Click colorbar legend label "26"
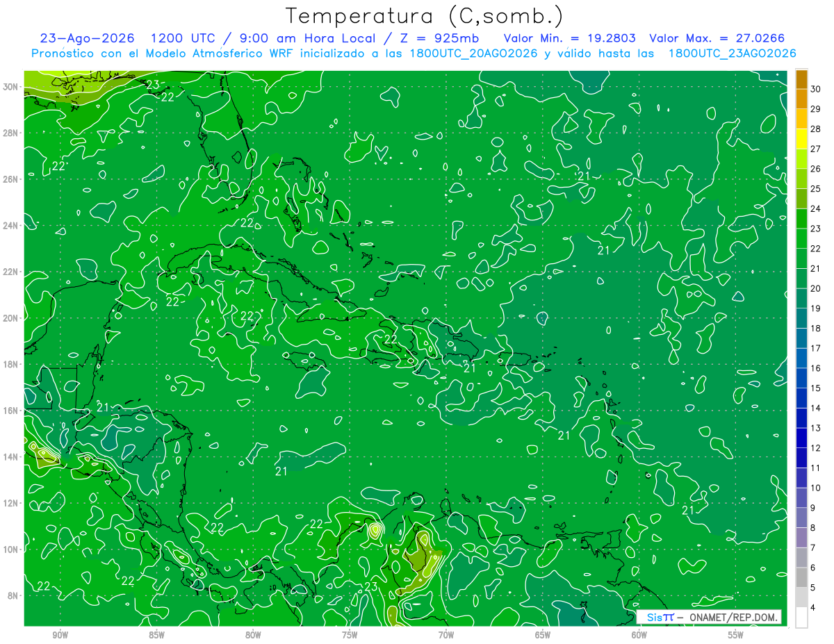This screenshot has width=834, height=644. point(816,169)
